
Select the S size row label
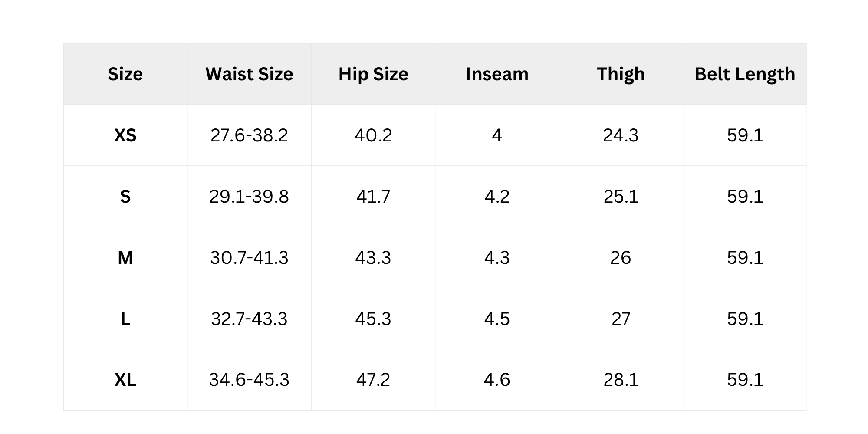coord(125,197)
